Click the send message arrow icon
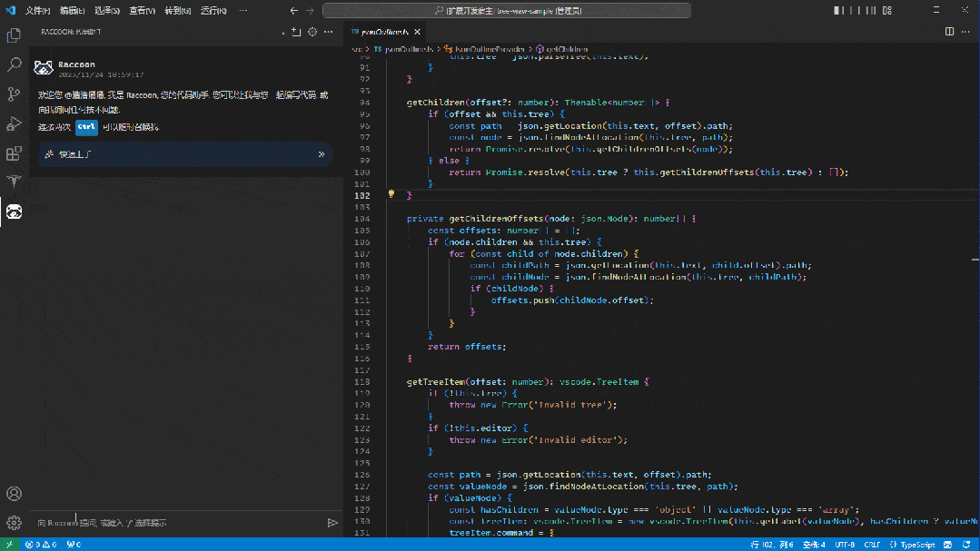Screen dimensions: 980x551 click(x=332, y=523)
